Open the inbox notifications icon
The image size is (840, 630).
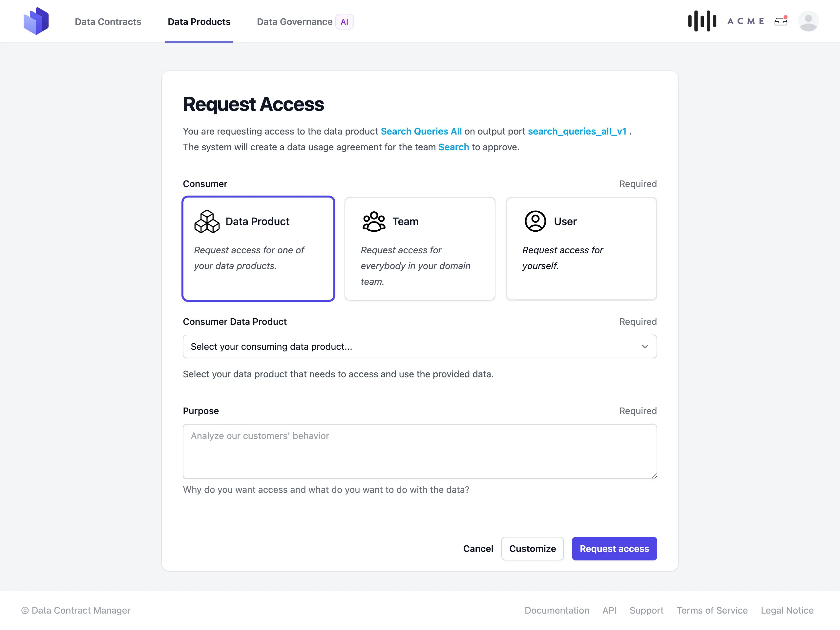coord(781,21)
